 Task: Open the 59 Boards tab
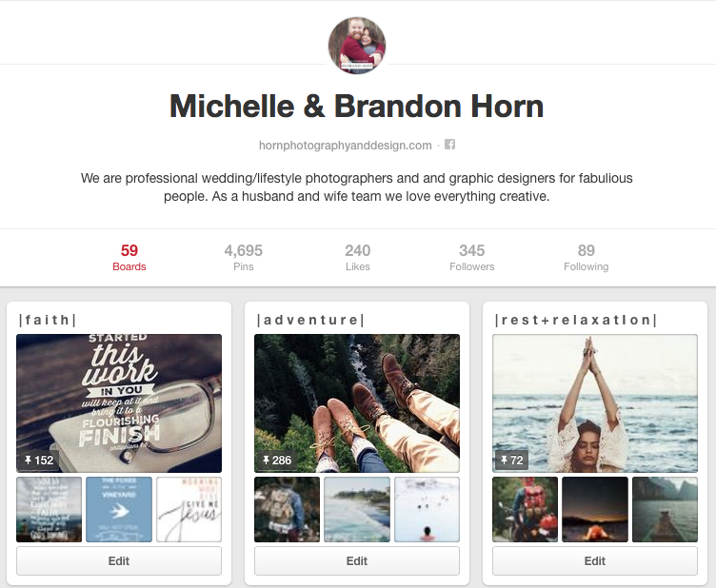(129, 258)
